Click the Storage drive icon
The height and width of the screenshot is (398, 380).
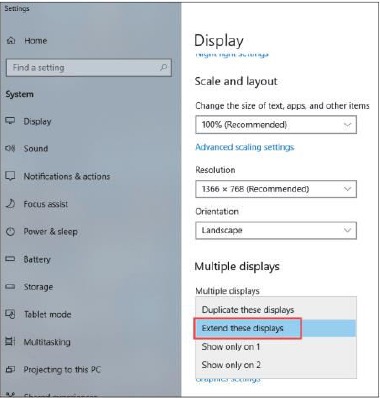[x=10, y=287]
